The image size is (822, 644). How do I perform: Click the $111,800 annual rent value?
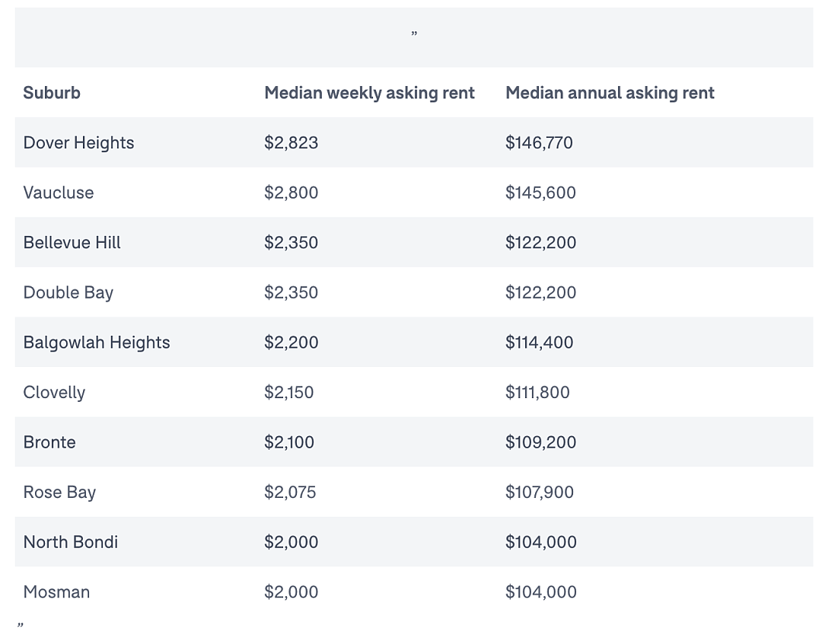537,392
